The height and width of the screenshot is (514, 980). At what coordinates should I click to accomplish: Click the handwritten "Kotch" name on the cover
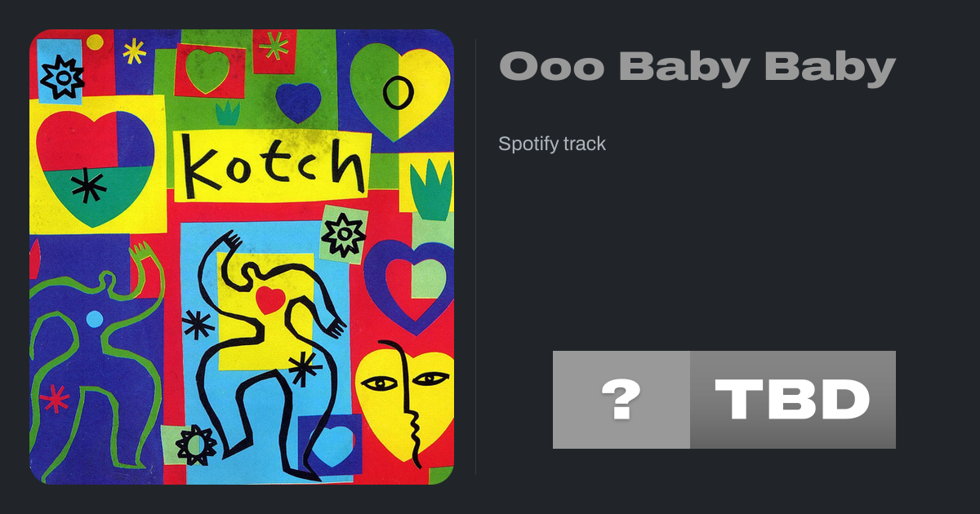click(274, 166)
